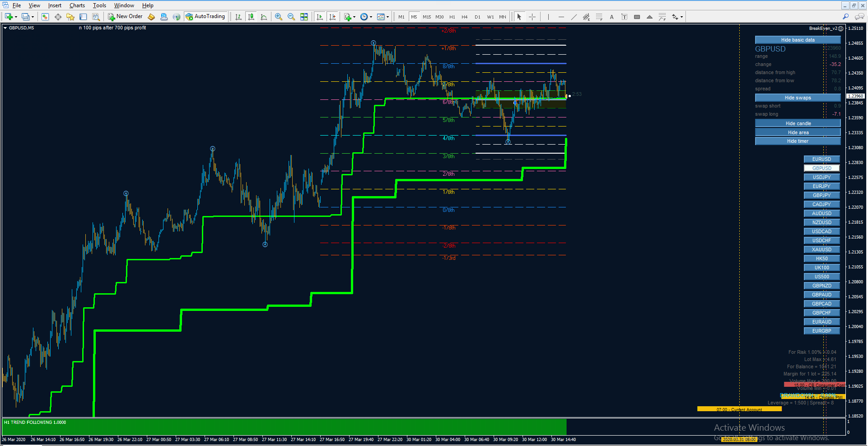Tile chart windows icon
The height and width of the screenshot is (446, 868).
[x=304, y=17]
